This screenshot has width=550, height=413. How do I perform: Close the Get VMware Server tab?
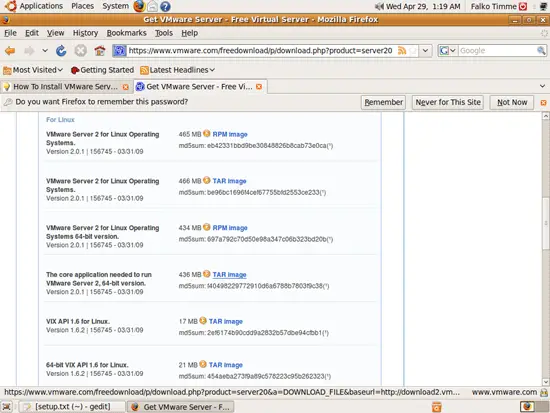tap(259, 87)
